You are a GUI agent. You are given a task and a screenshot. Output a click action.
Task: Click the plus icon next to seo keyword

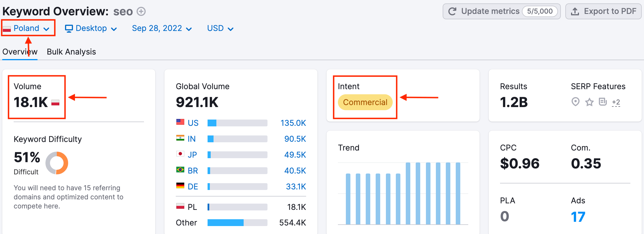pyautogui.click(x=141, y=11)
